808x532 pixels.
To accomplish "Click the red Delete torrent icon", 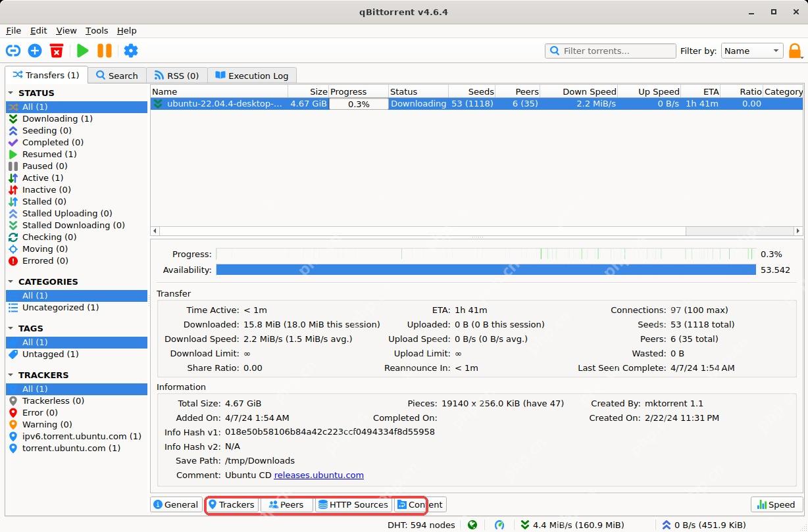I will click(x=57, y=51).
